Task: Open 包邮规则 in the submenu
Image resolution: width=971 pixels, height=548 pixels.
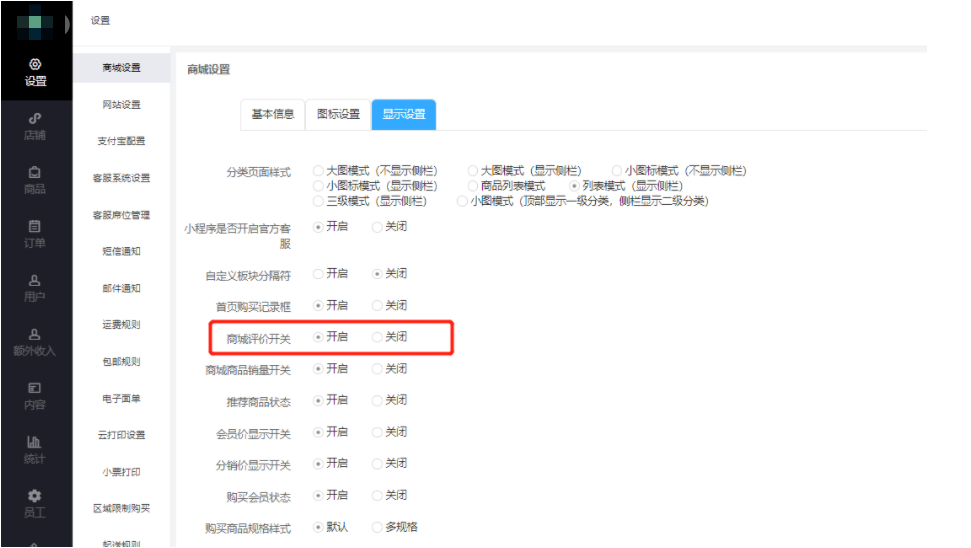Action: [121, 362]
